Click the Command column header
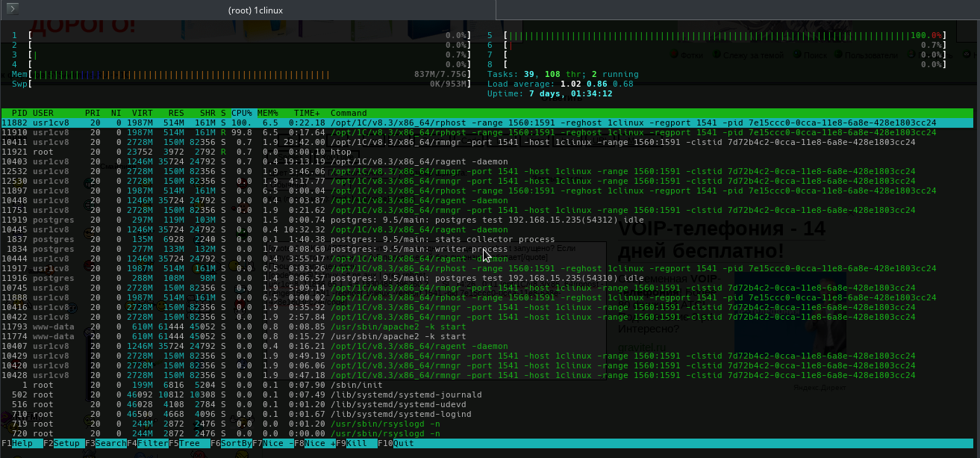 349,113
